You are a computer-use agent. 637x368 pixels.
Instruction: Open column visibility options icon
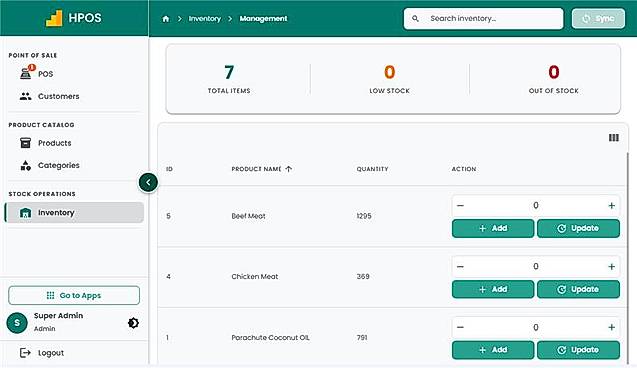point(614,138)
